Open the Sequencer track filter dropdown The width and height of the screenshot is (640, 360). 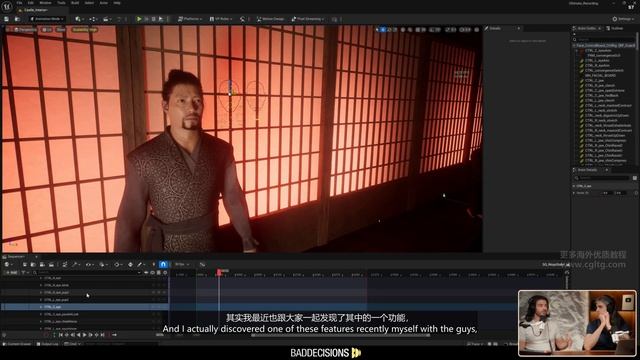point(25,272)
